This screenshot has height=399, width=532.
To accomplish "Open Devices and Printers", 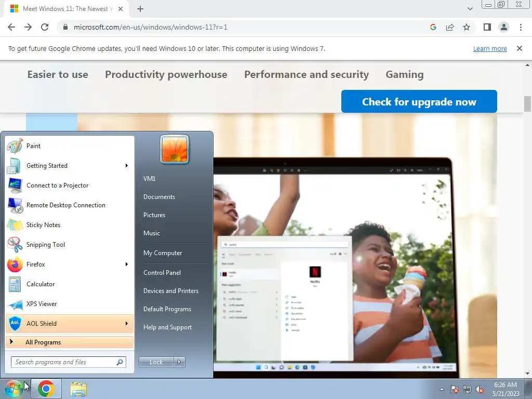I will point(170,291).
